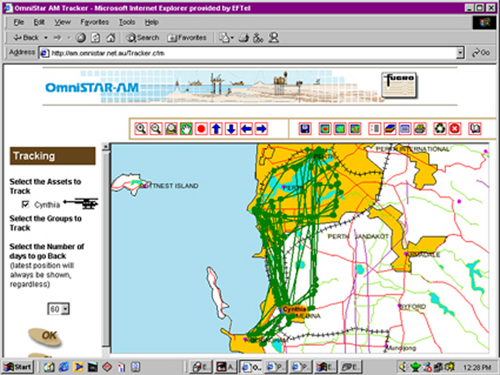The width and height of the screenshot is (500, 375).
Task: Open the days to go back dropdown
Action: click(x=65, y=309)
